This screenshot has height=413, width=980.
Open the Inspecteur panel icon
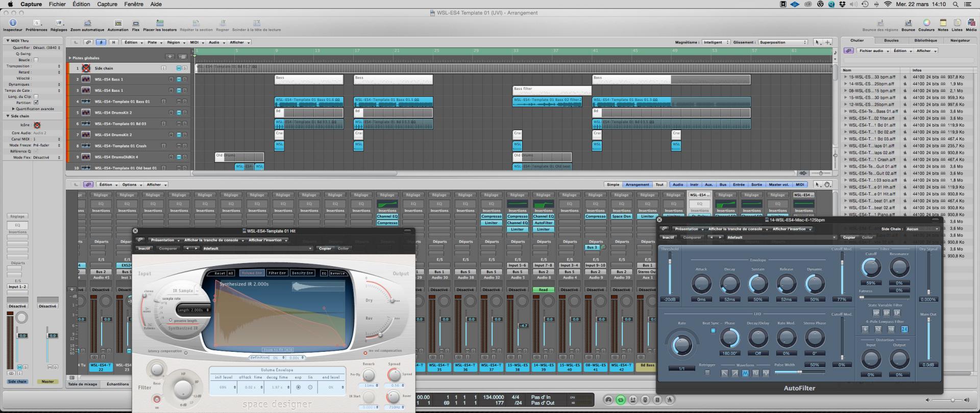point(13,23)
